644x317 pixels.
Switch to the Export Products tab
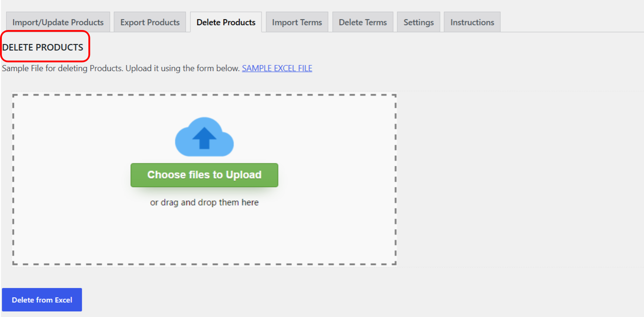click(150, 22)
